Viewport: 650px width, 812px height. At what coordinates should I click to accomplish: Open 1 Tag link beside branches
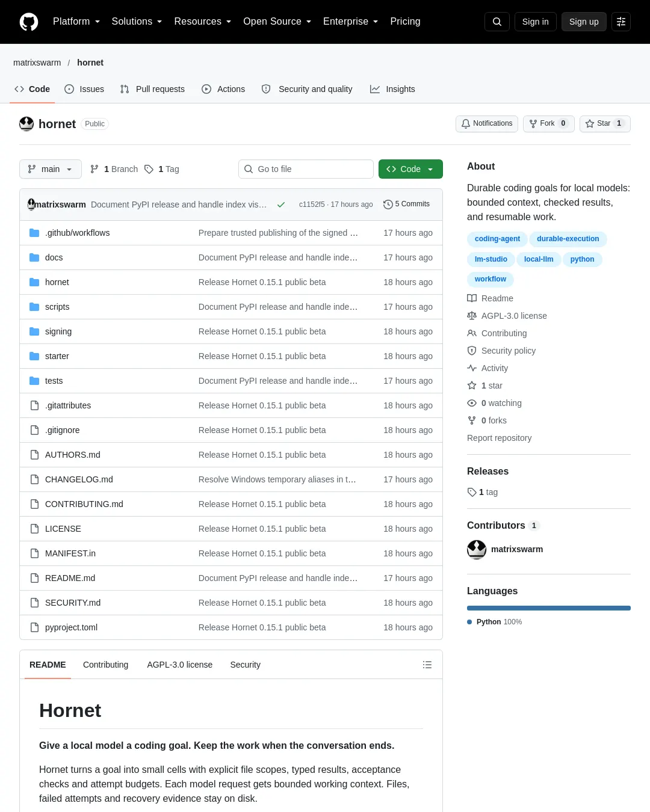162,169
